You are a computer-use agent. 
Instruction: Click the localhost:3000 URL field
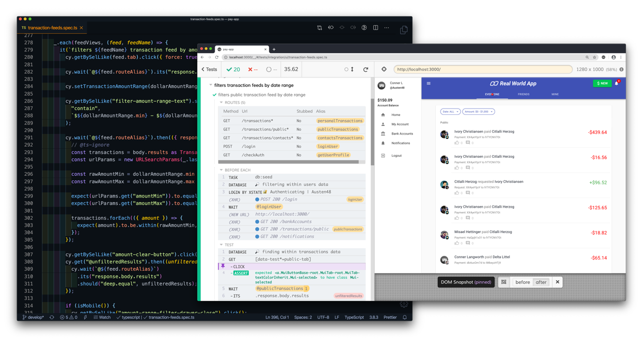[x=482, y=69]
